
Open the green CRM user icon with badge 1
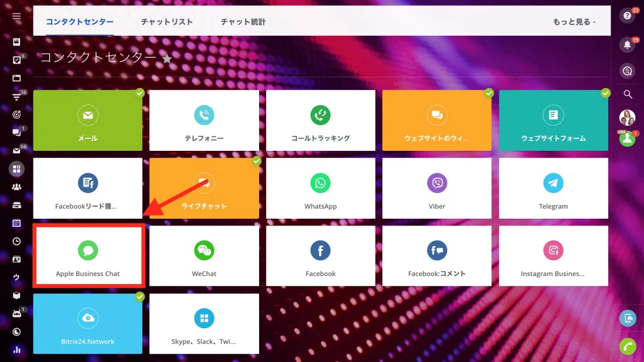pyautogui.click(x=627, y=138)
